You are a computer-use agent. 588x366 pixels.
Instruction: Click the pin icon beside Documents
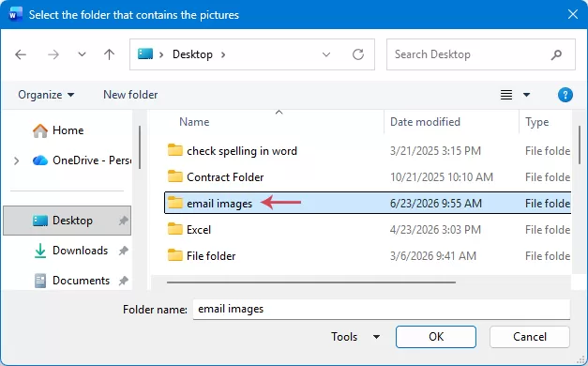(x=124, y=281)
